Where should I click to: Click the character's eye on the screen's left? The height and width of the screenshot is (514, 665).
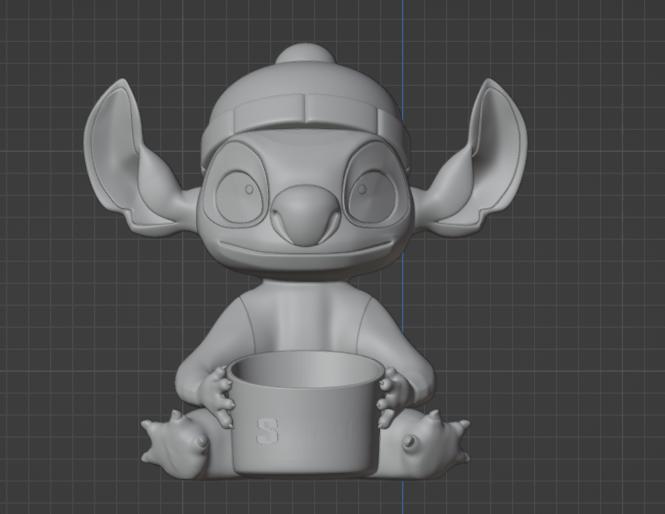tap(240, 190)
